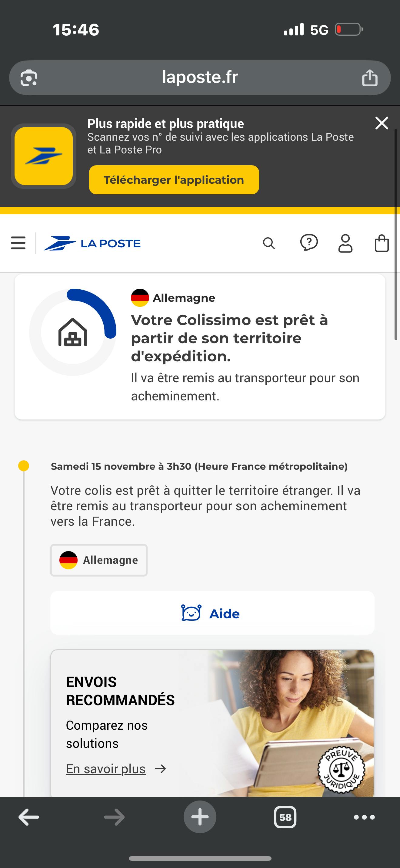Open the hamburger navigation menu
Screen dimensions: 400x868
18,243
